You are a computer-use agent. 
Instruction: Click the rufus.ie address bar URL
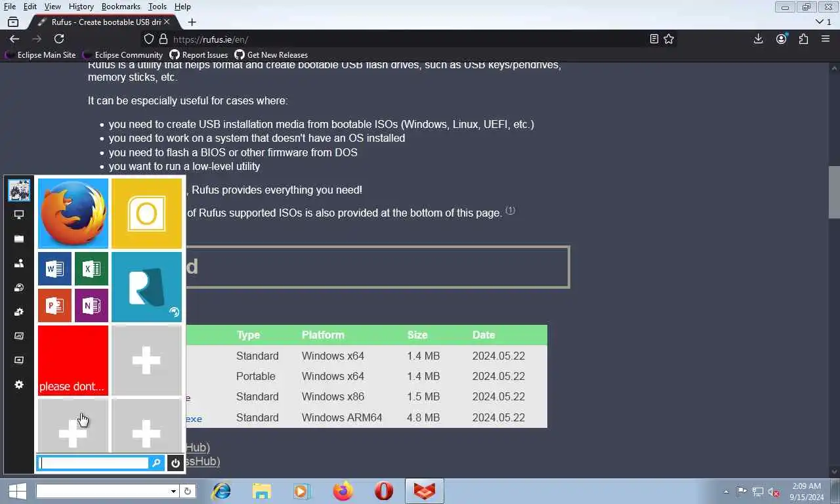pyautogui.click(x=211, y=39)
